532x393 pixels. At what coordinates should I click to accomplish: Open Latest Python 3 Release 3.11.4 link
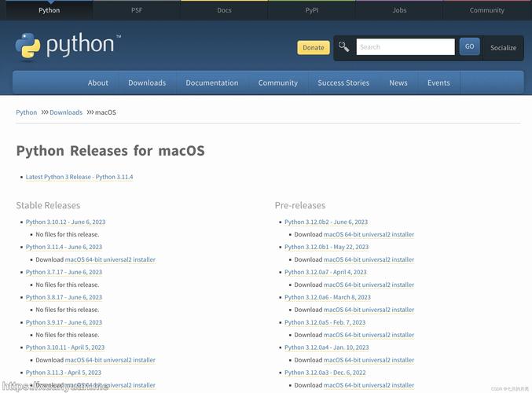tap(79, 177)
